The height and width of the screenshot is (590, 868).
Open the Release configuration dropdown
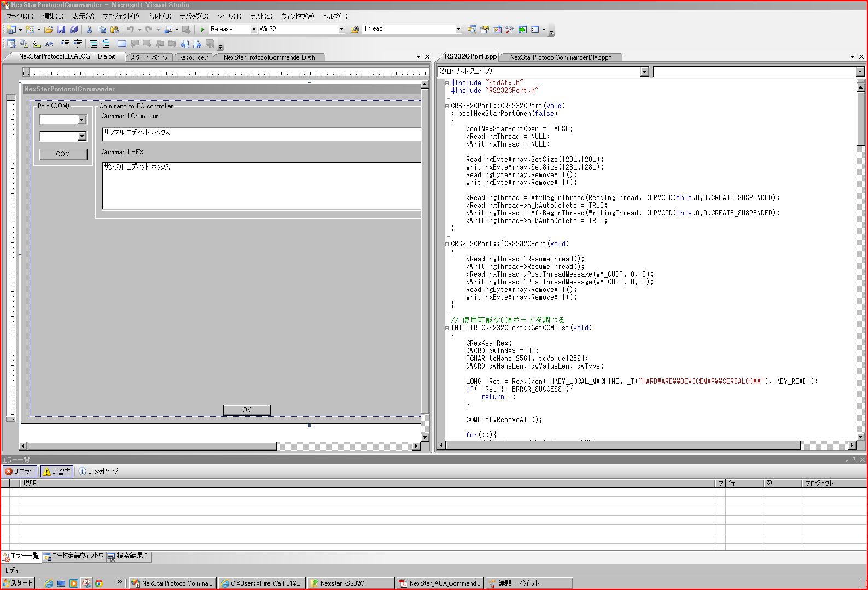click(x=254, y=30)
